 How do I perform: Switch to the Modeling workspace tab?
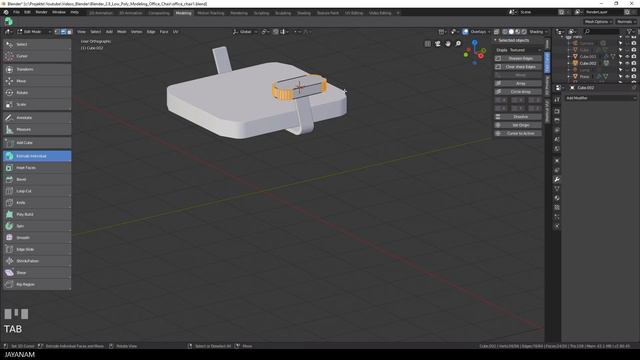coord(183,13)
